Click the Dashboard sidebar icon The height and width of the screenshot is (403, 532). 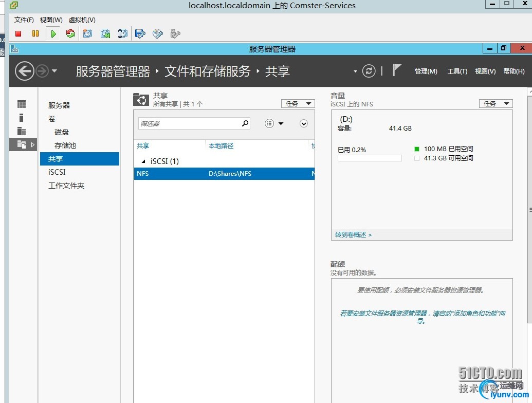pos(22,104)
